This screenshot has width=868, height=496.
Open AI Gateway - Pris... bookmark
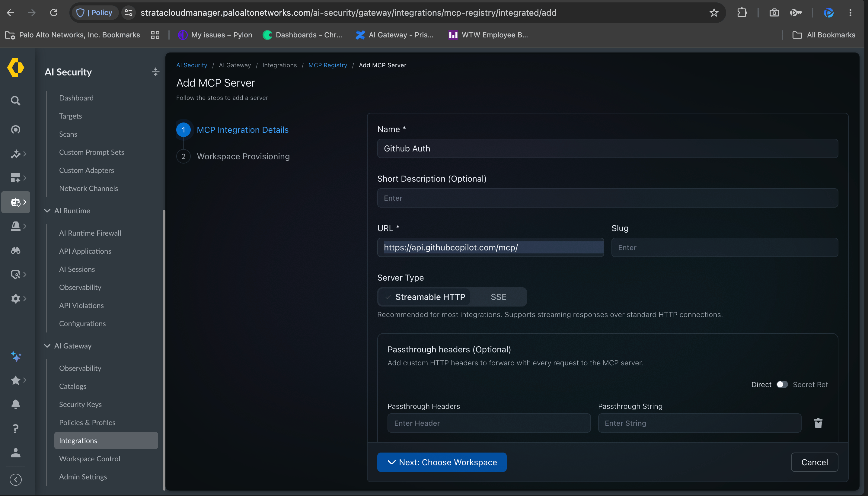tap(394, 35)
